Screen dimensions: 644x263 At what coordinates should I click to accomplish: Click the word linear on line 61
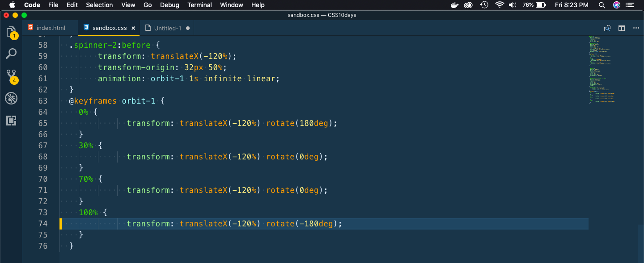coord(262,79)
